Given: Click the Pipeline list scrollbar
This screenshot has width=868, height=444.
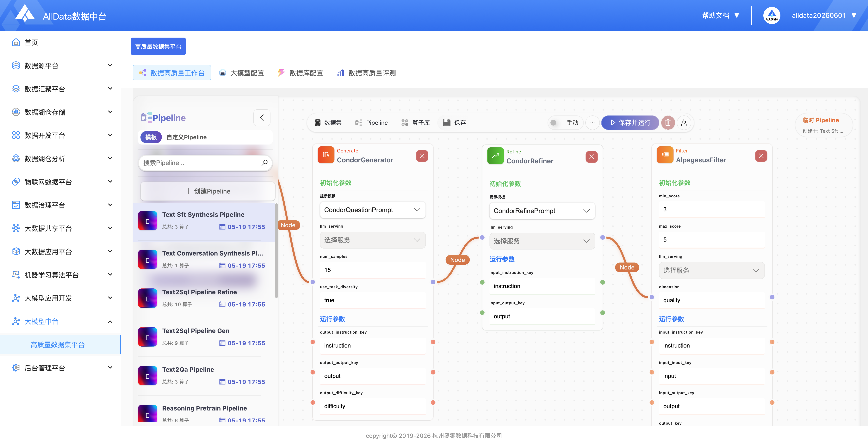Looking at the screenshot, I should (276, 251).
